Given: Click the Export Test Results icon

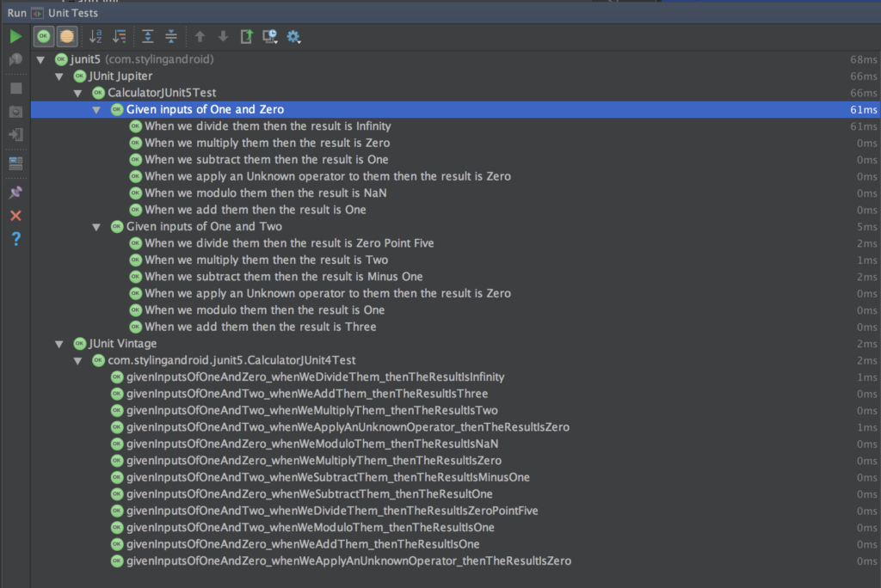Looking at the screenshot, I should pyautogui.click(x=247, y=36).
